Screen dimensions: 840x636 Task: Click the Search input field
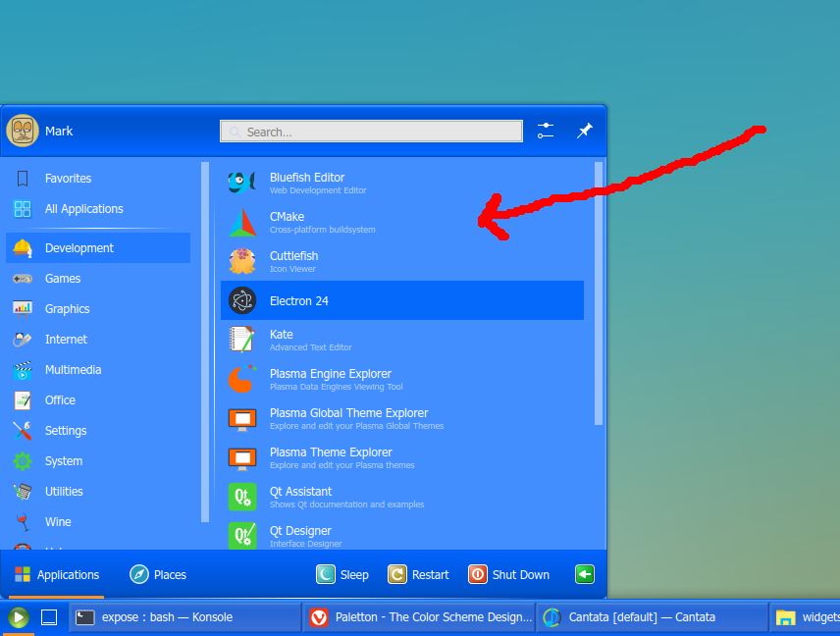371,132
